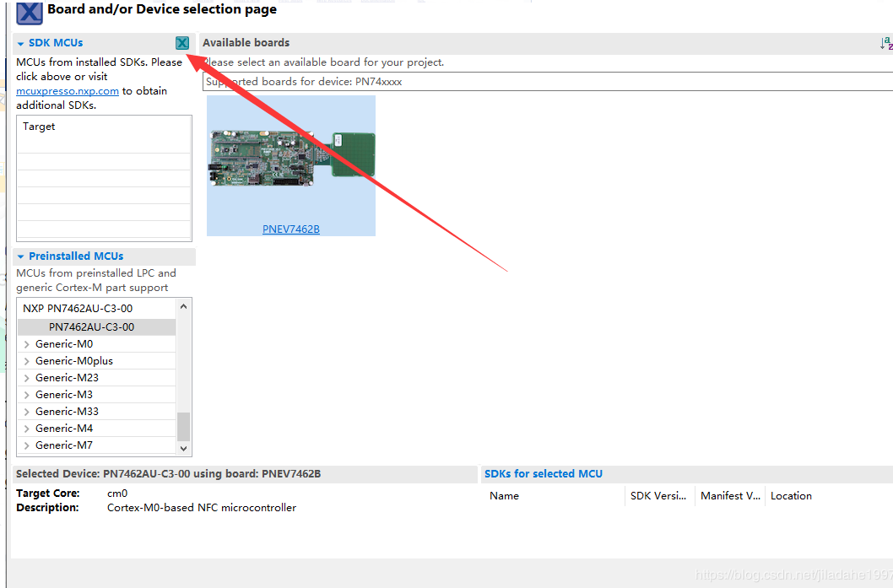Viewport: 893px width, 588px height.
Task: Collapse the SDK MCUs section
Action: 20,44
